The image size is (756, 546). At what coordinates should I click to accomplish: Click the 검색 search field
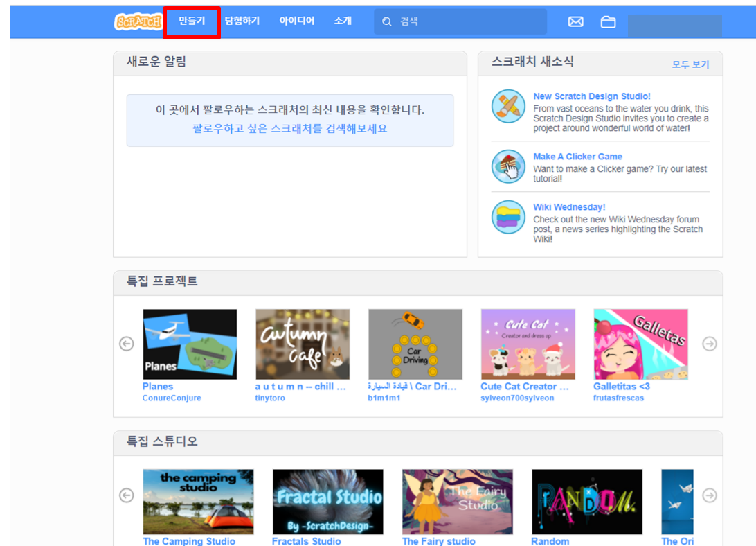tap(460, 21)
